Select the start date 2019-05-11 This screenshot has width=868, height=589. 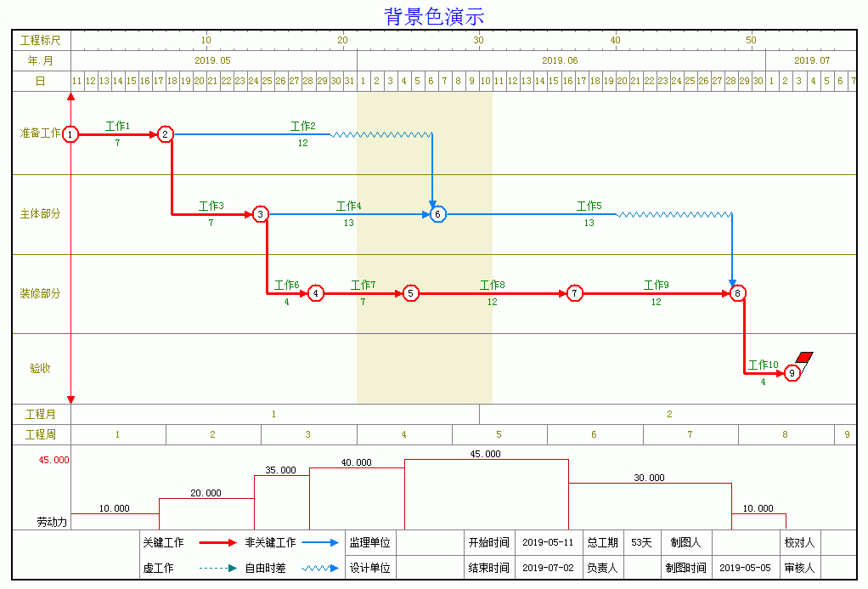click(548, 542)
